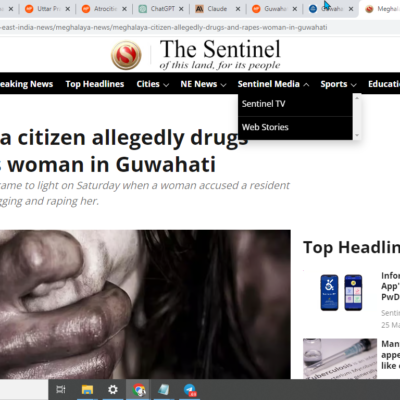Viewport: 400px width, 400px height.
Task: Click the Task View taskbar icon
Action: (x=61, y=389)
